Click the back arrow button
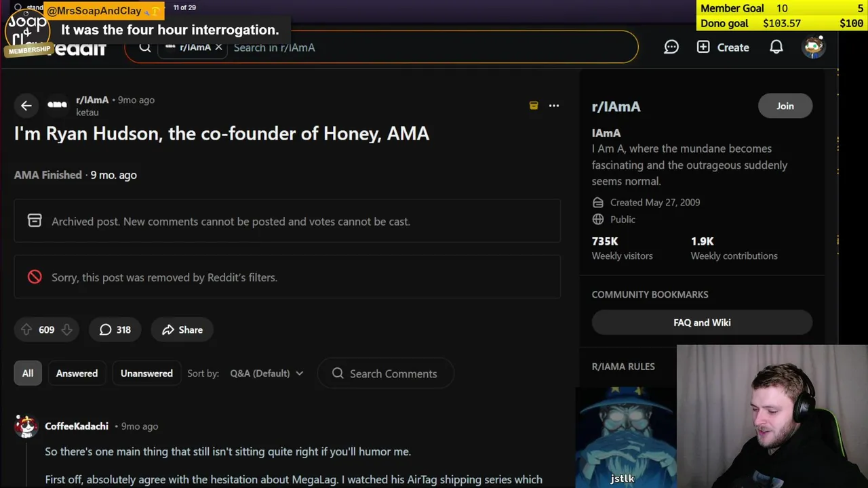This screenshot has height=488, width=868. (x=26, y=105)
